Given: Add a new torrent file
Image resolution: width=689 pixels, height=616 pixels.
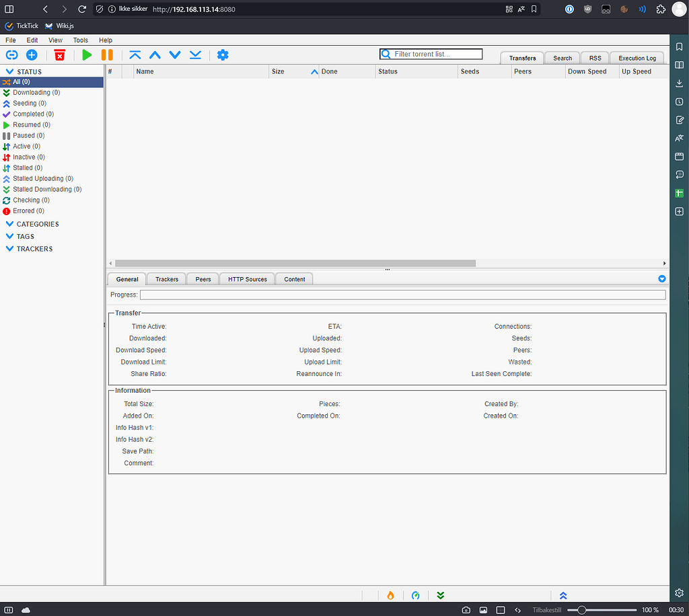Looking at the screenshot, I should pyautogui.click(x=31, y=55).
